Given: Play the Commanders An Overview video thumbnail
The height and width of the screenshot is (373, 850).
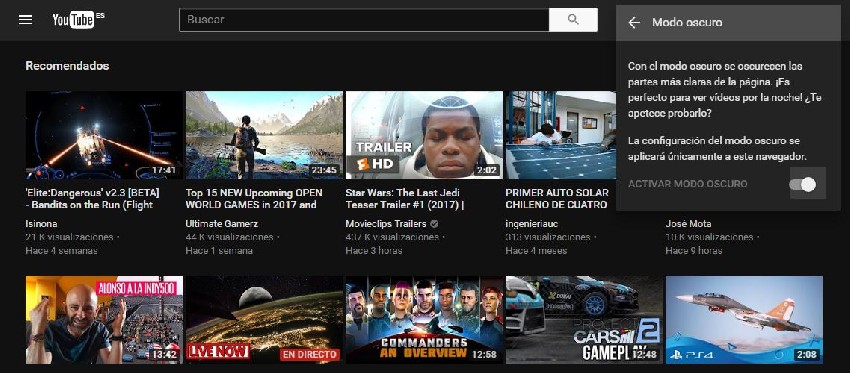Looking at the screenshot, I should (x=424, y=320).
